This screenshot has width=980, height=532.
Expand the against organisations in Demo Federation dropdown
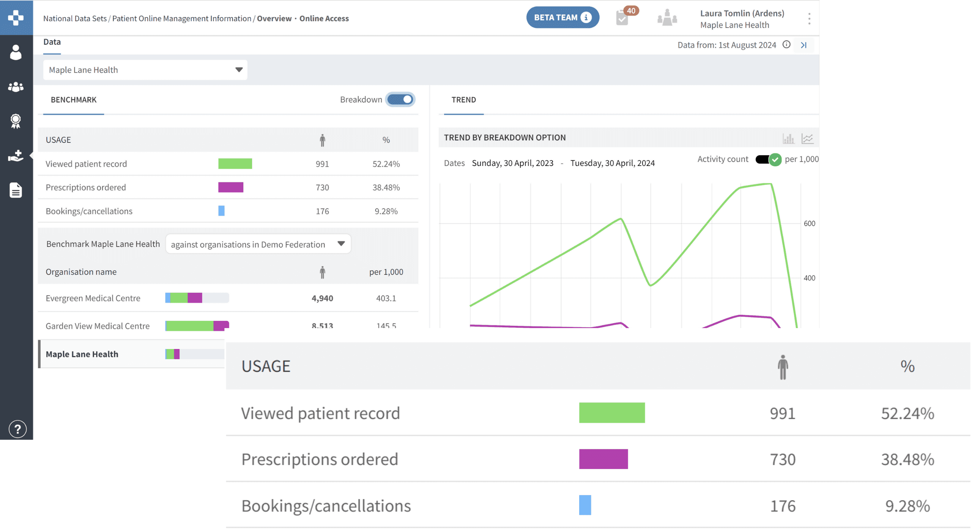pyautogui.click(x=258, y=244)
